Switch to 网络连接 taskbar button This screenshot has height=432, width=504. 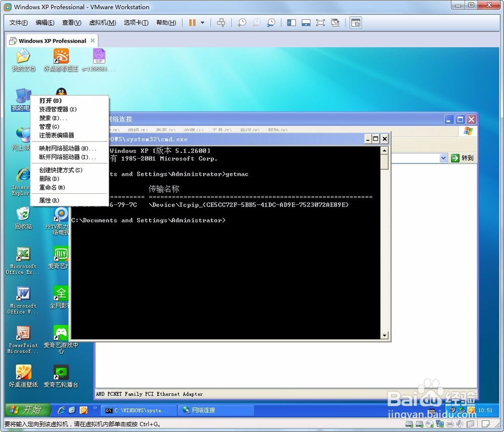[x=216, y=410]
